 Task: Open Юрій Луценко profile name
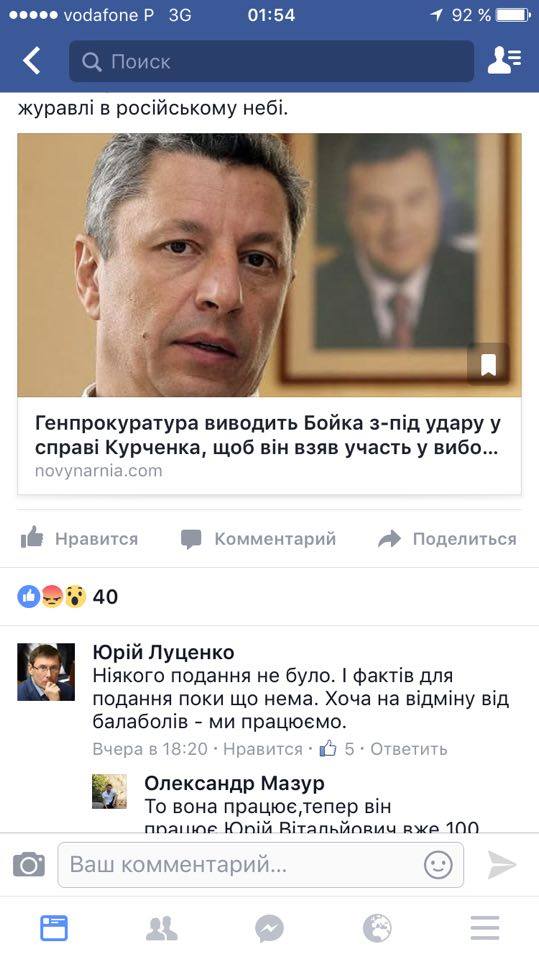pos(163,652)
